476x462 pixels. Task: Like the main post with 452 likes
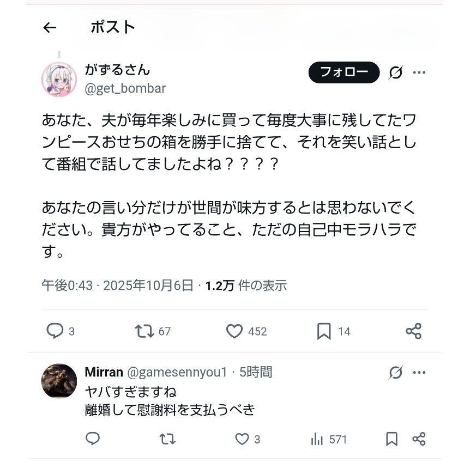tap(234, 331)
